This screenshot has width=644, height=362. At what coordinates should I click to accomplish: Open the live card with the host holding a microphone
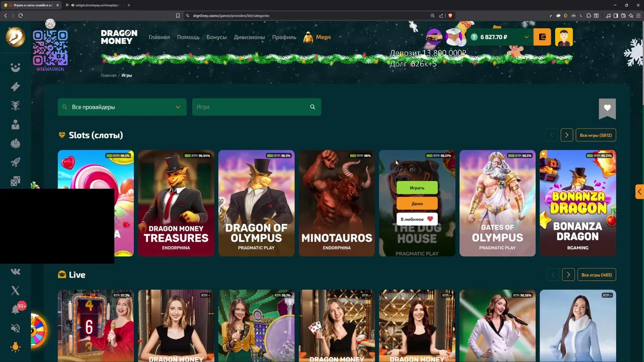click(x=498, y=326)
